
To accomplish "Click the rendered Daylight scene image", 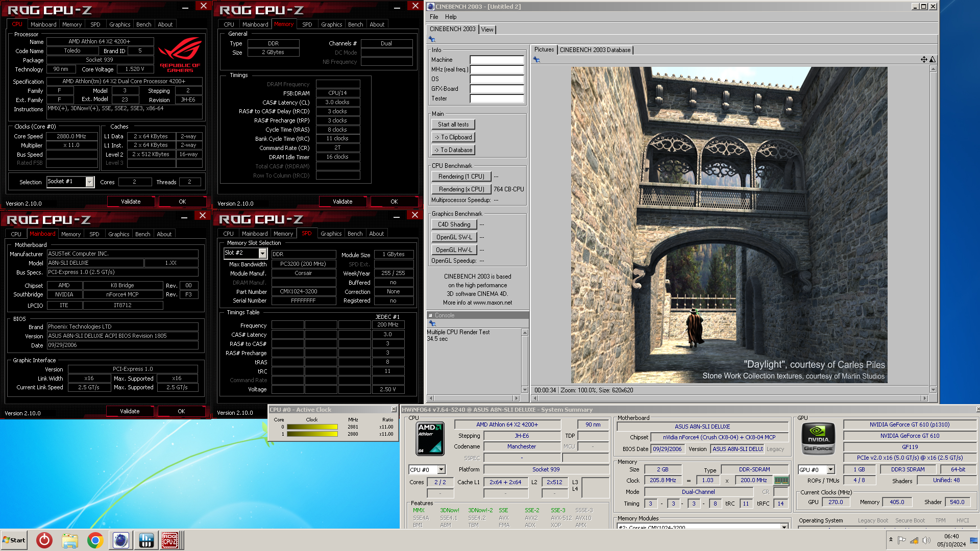I will point(729,225).
